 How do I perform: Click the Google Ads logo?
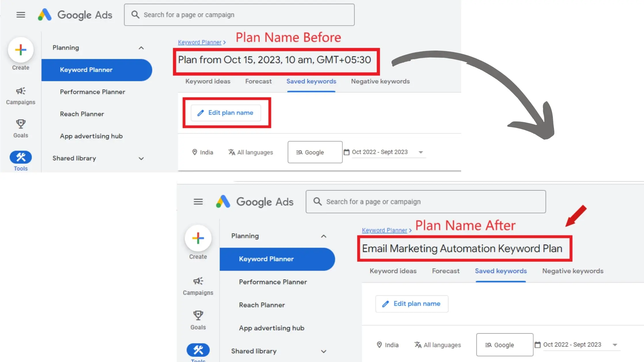[75, 15]
